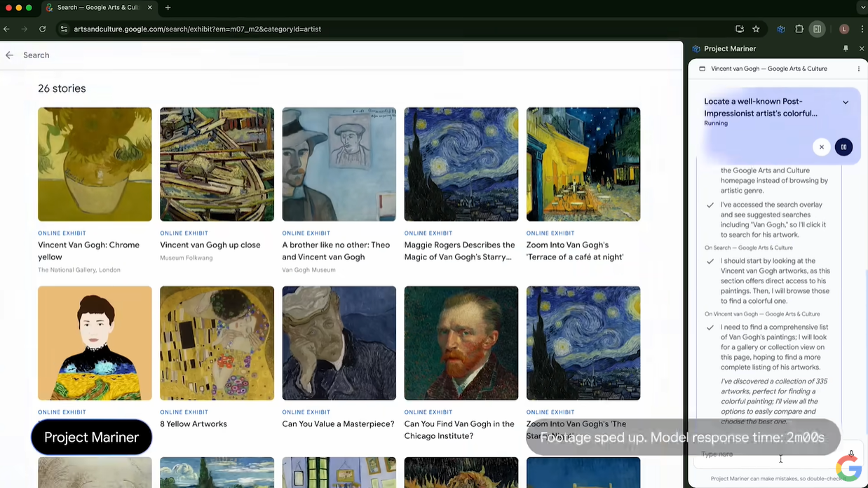
Task: Open 'Vincent Van Gogh: Chrome yellow' exhibit
Action: [88, 251]
